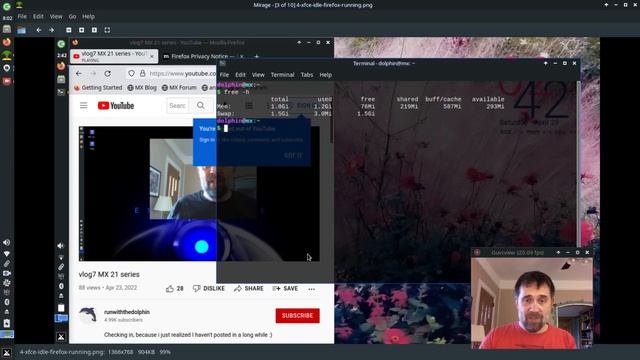
Task: Click the padlock site info icon in Firefox
Action: click(x=142, y=73)
